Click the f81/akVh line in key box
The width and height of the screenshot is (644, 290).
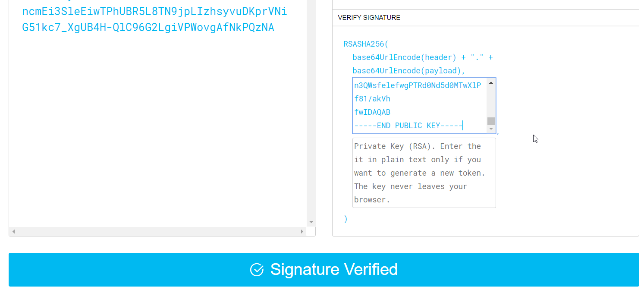click(372, 99)
